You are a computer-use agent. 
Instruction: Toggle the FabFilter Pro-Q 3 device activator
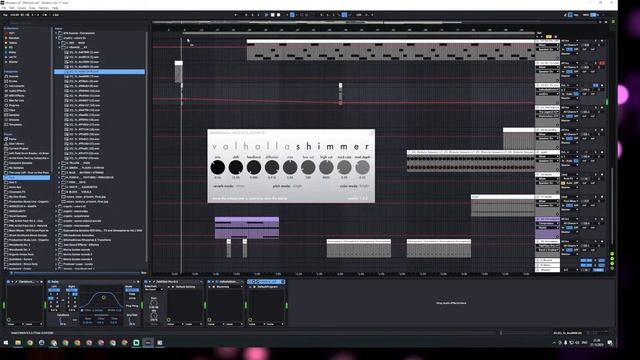point(147,282)
